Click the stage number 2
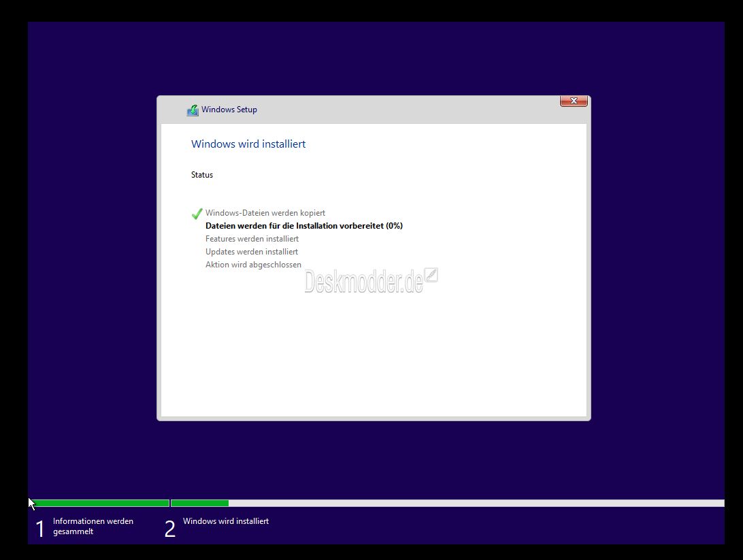Screen dimensions: 743x560 coord(169,529)
